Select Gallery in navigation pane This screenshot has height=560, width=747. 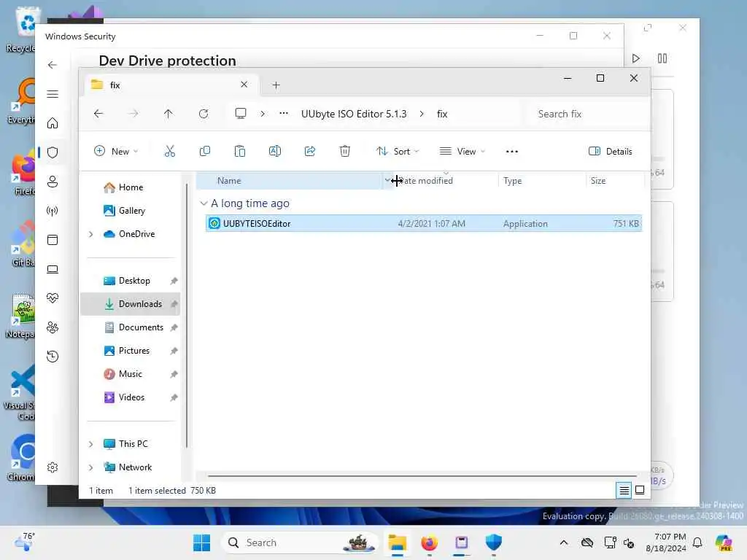(131, 211)
